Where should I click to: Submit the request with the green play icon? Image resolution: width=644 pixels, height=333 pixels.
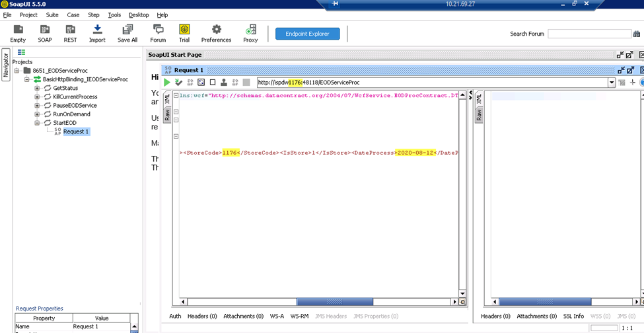tap(166, 82)
